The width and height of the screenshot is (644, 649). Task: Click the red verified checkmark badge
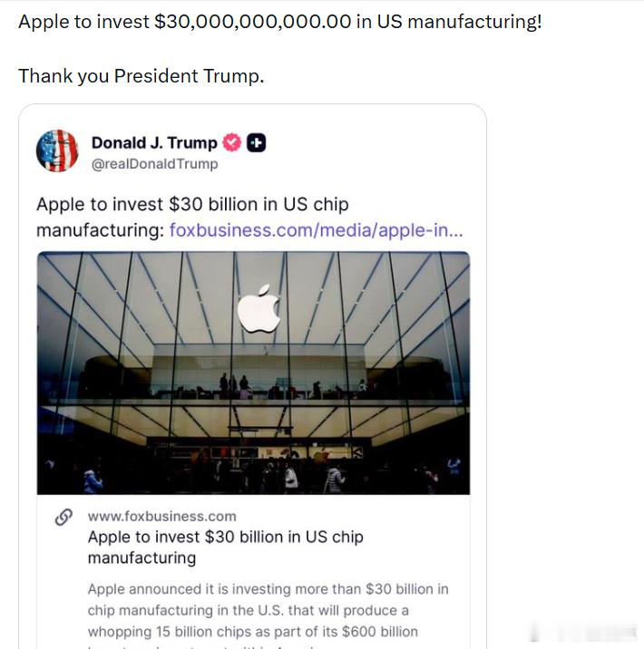tap(232, 143)
